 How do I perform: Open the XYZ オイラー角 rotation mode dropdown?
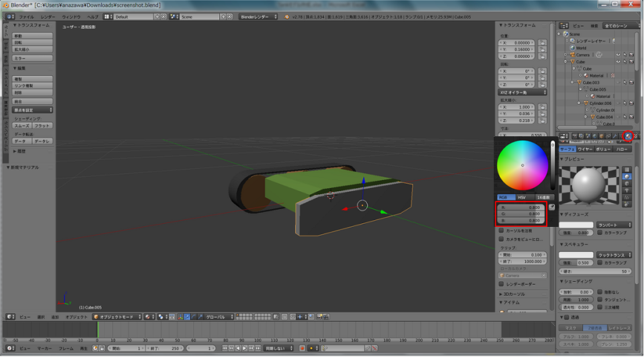click(x=524, y=91)
